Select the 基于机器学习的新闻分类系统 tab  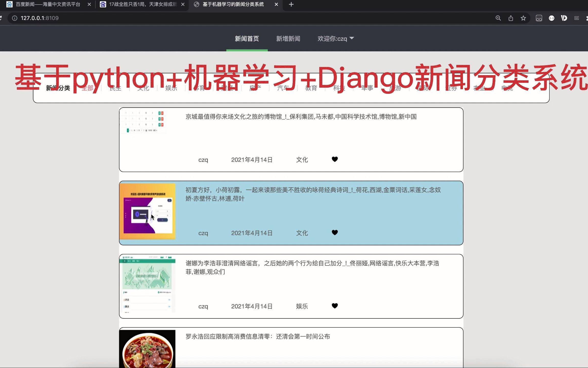click(233, 4)
